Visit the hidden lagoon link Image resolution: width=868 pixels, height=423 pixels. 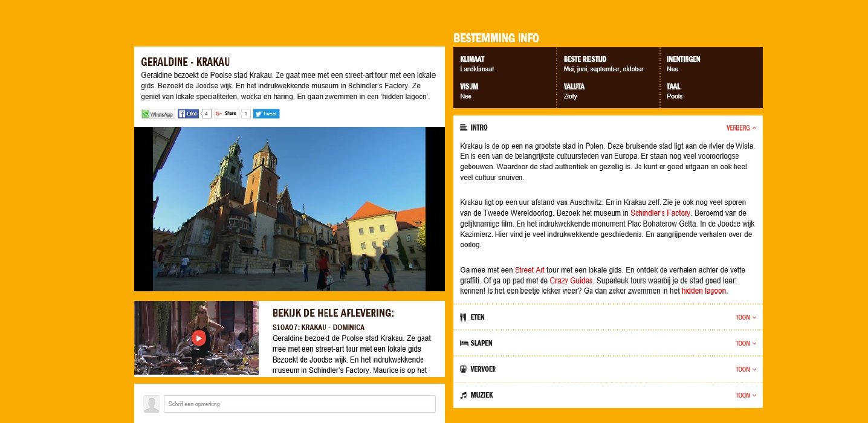704,291
